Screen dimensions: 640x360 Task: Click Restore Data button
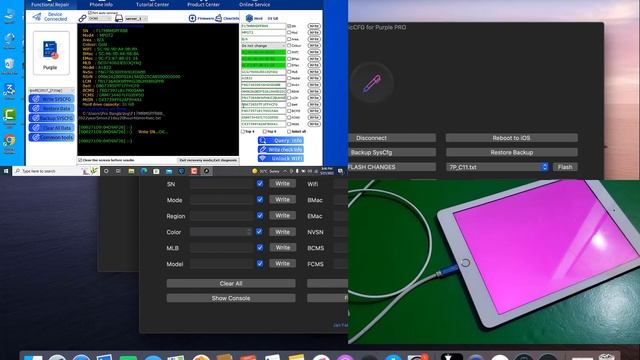point(51,109)
